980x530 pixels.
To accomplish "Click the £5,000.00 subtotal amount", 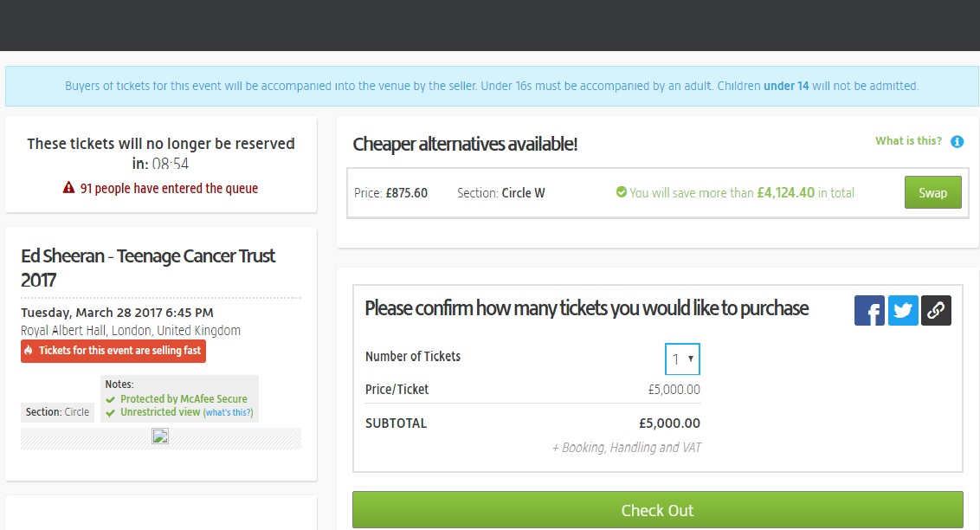I will [x=669, y=423].
